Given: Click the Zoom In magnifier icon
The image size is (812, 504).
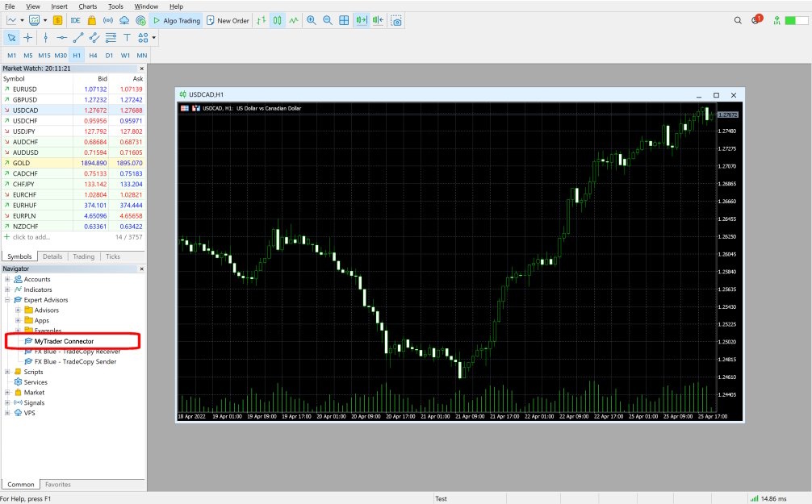Looking at the screenshot, I should pyautogui.click(x=312, y=20).
